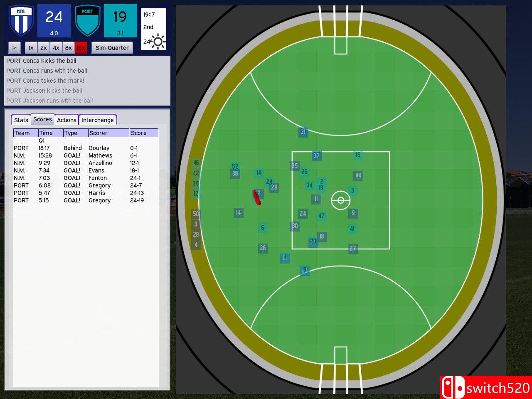Click the Scorer column header
532x399 pixels.
point(108,133)
